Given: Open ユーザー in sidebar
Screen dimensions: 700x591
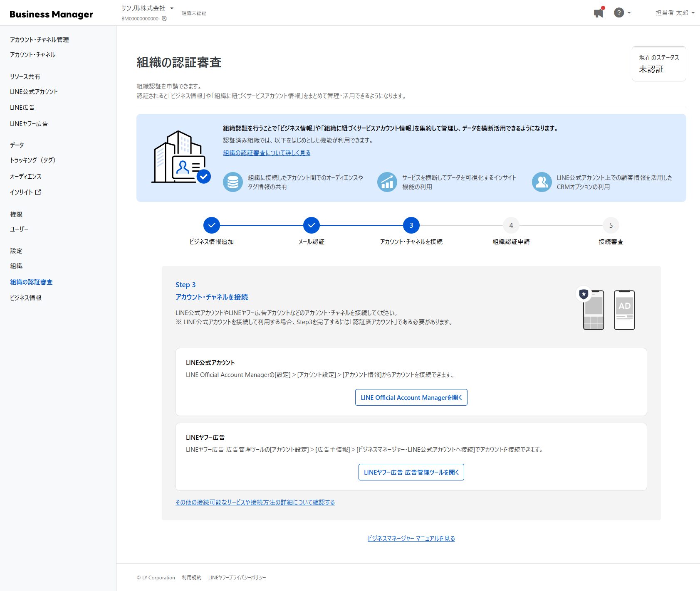Looking at the screenshot, I should (x=19, y=229).
